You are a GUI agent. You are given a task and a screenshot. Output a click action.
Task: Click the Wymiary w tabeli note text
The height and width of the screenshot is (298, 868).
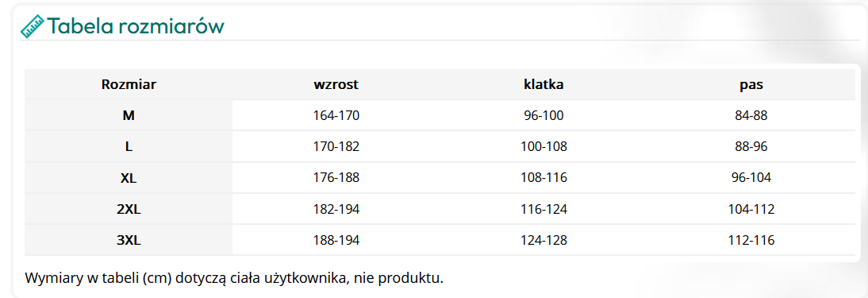pos(234,277)
